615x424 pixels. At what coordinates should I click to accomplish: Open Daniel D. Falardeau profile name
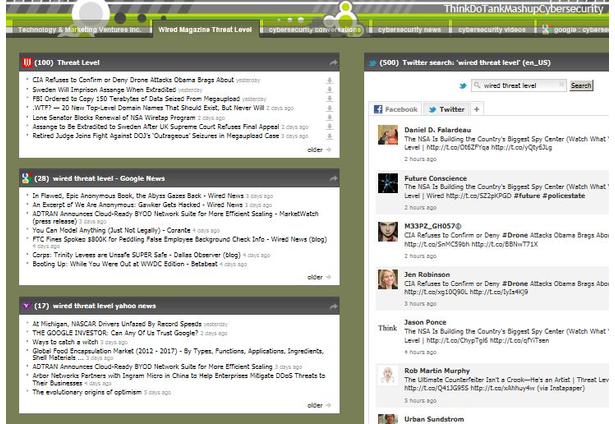coord(437,130)
